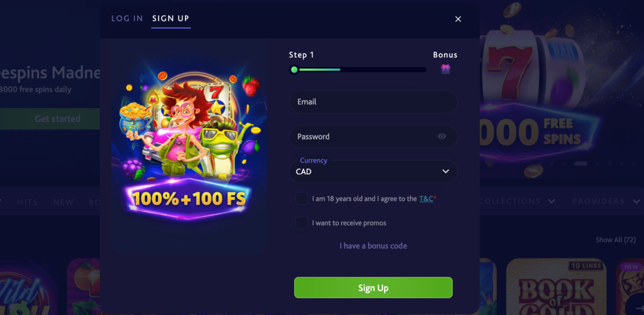Screen dimensions: 644x315
Task: Close the sign up dialog
Action: click(x=458, y=19)
